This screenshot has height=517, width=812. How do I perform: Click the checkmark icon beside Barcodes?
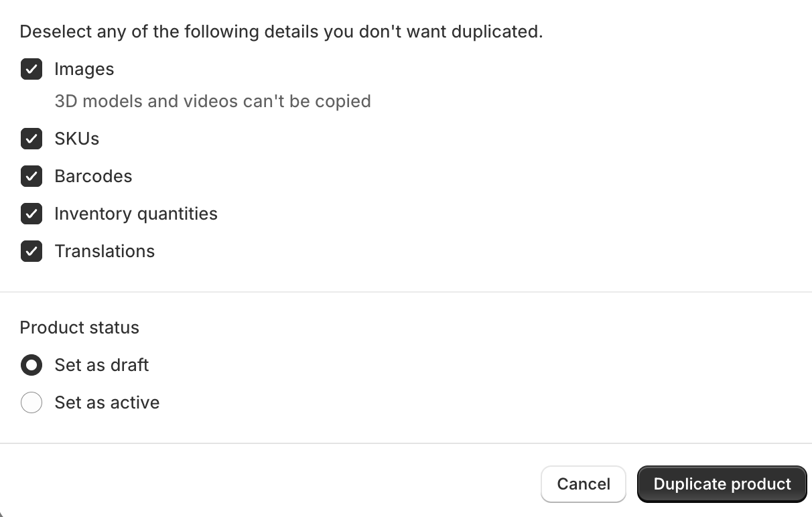pyautogui.click(x=31, y=176)
